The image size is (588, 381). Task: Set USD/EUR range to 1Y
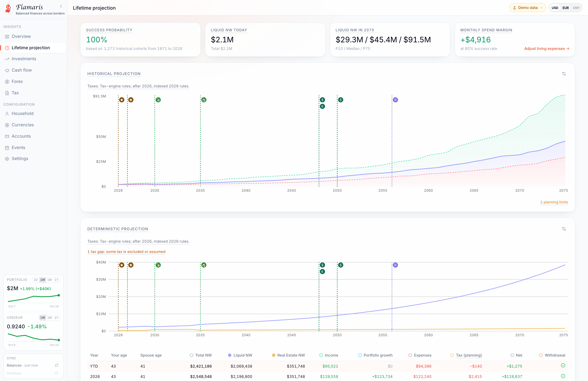point(56,317)
